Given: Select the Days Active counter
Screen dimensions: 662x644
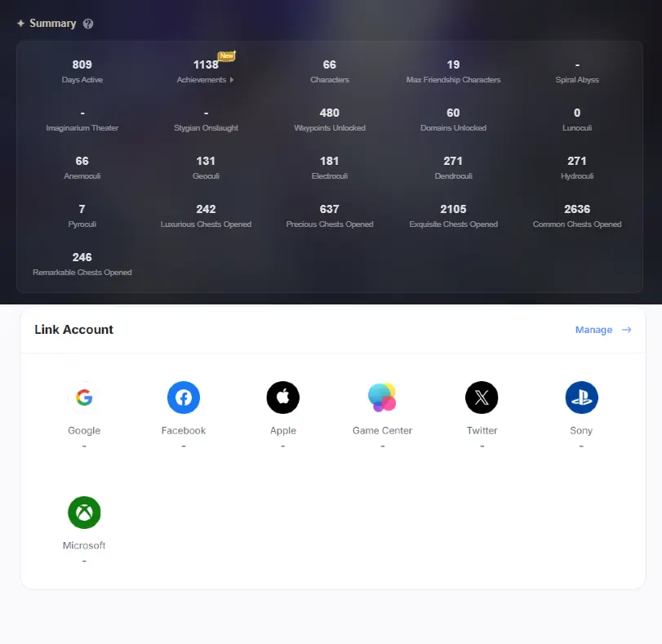Looking at the screenshot, I should [82, 71].
